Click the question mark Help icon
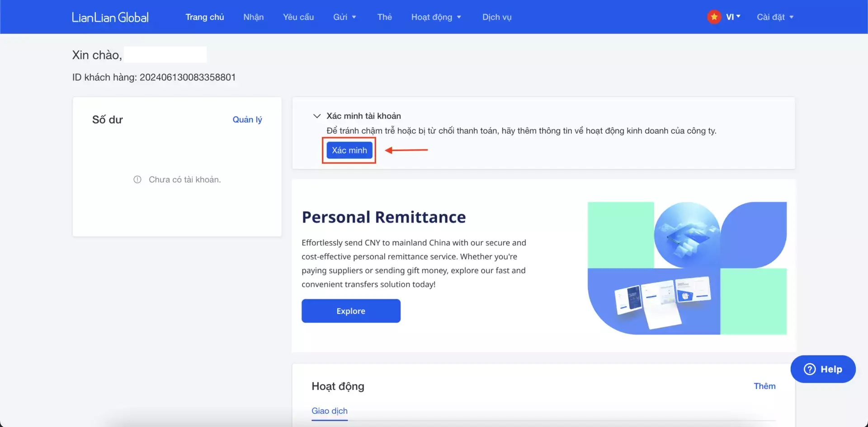 tap(810, 369)
